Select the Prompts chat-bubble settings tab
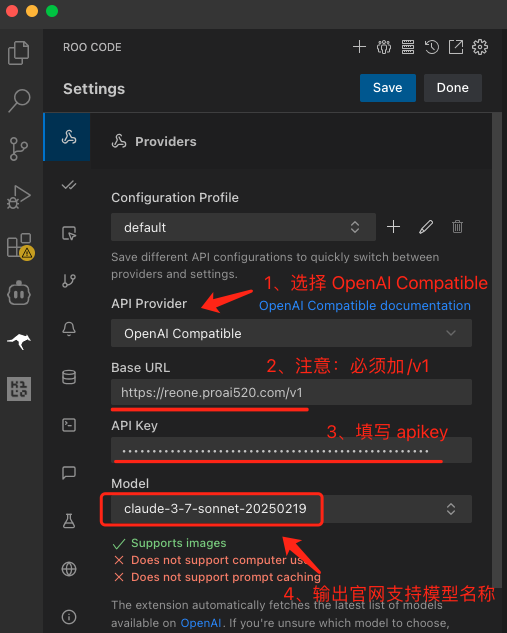The width and height of the screenshot is (507, 633). pos(69,473)
